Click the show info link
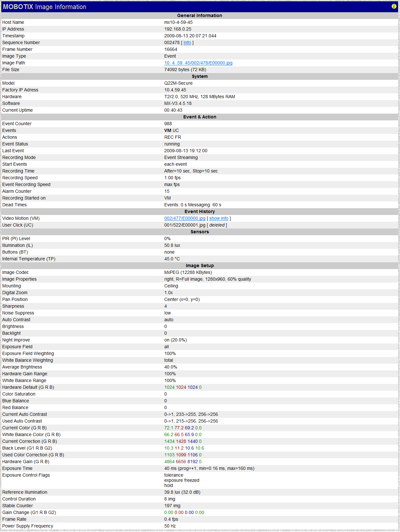This screenshot has height=532, width=400. click(x=219, y=218)
